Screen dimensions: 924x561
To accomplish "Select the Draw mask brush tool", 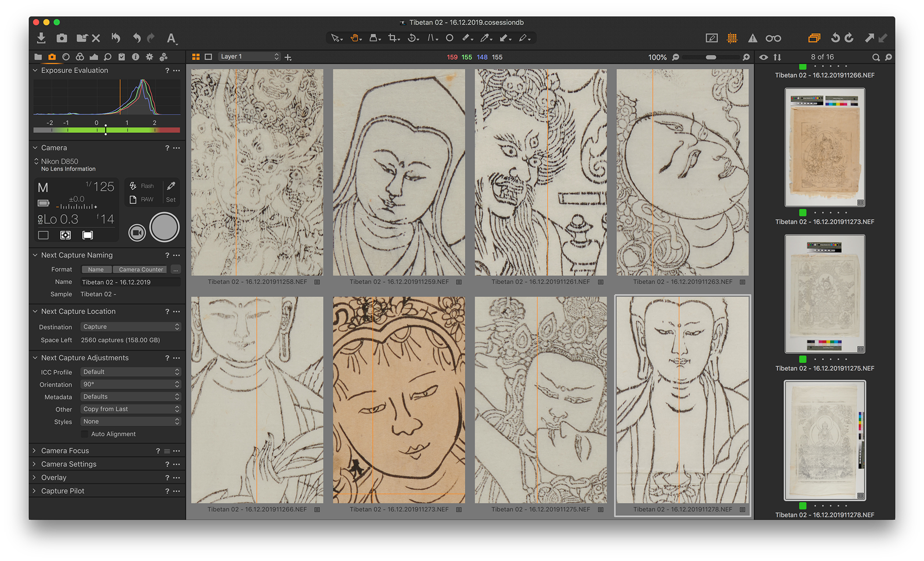I will tap(467, 38).
